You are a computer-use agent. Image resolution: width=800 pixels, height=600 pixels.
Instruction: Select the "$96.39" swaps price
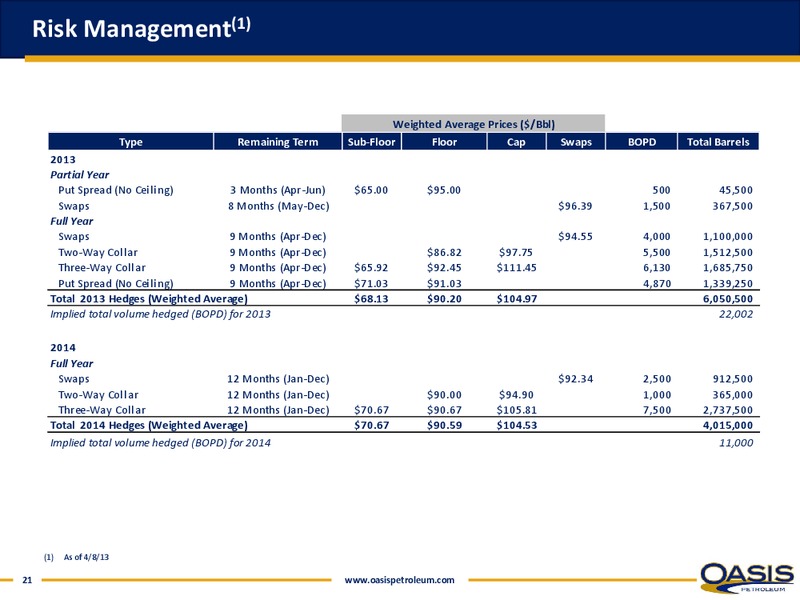(x=575, y=206)
